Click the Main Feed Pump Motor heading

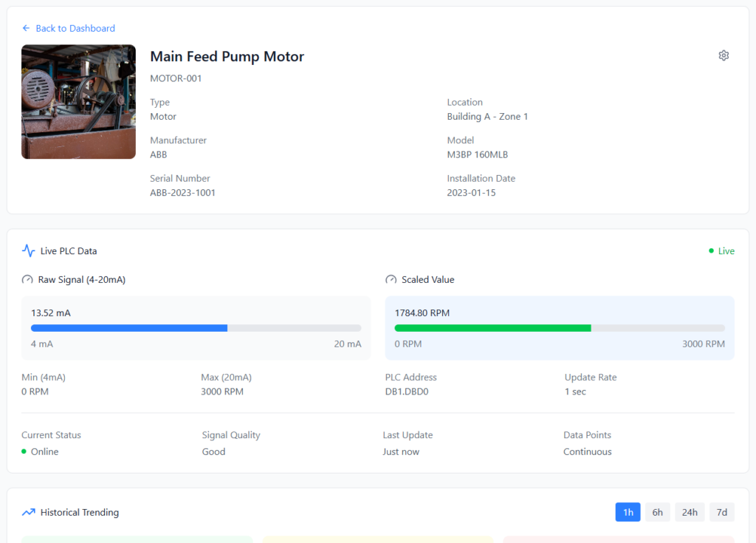click(227, 56)
